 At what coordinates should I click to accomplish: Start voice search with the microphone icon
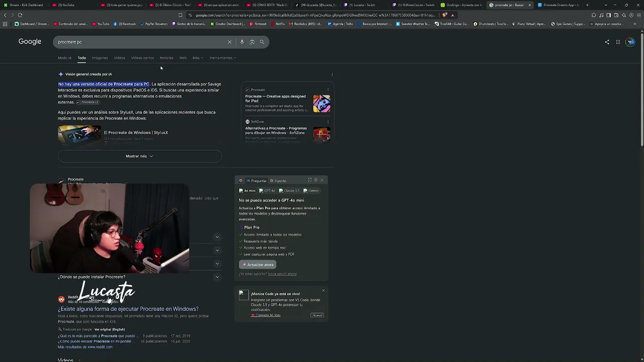coord(242,42)
